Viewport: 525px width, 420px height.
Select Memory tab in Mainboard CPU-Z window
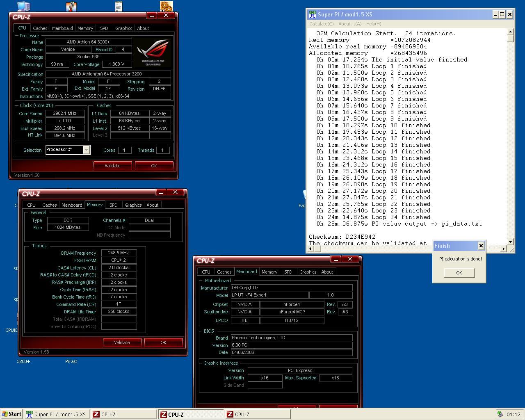click(269, 272)
